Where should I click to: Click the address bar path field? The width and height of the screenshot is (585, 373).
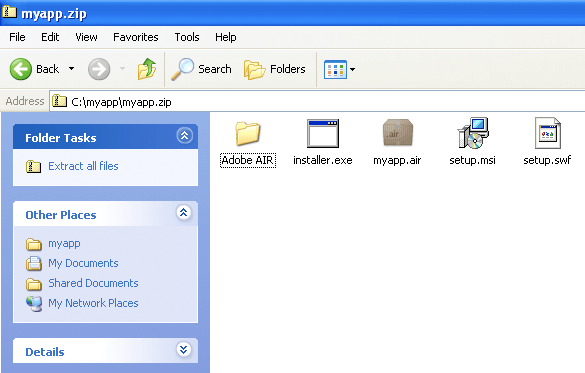[317, 101]
